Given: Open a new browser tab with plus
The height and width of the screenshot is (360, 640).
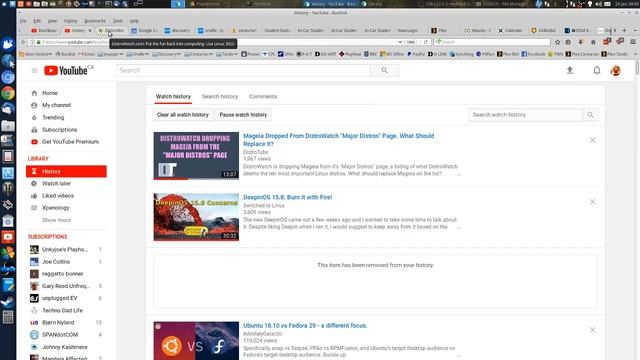Looking at the screenshot, I should point(624,30).
